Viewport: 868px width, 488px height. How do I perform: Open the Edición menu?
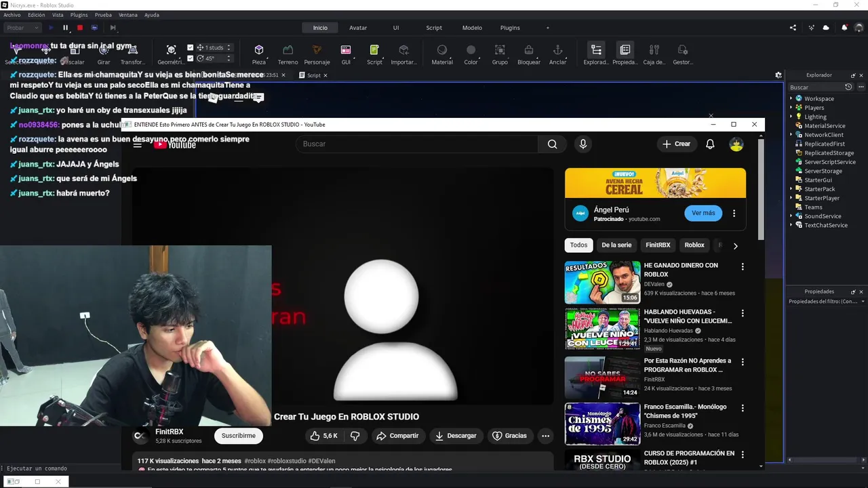36,15
